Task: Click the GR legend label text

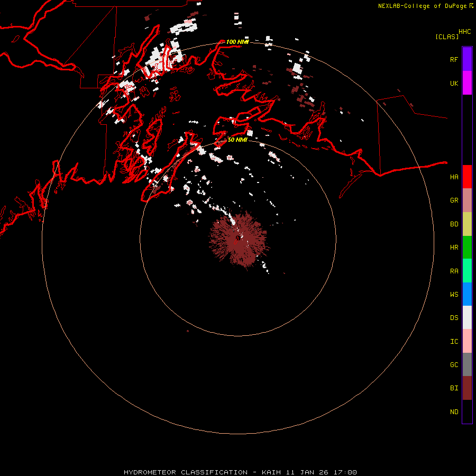Action: coord(454,200)
